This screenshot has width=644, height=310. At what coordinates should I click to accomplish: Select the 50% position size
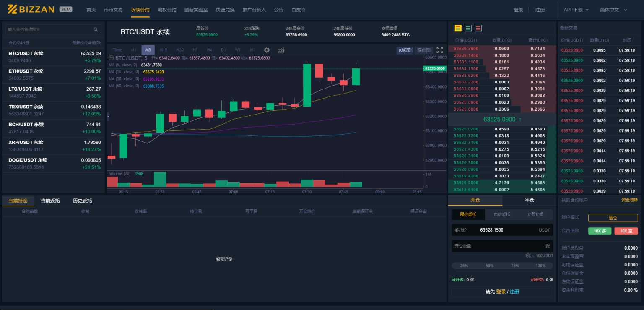(x=489, y=266)
